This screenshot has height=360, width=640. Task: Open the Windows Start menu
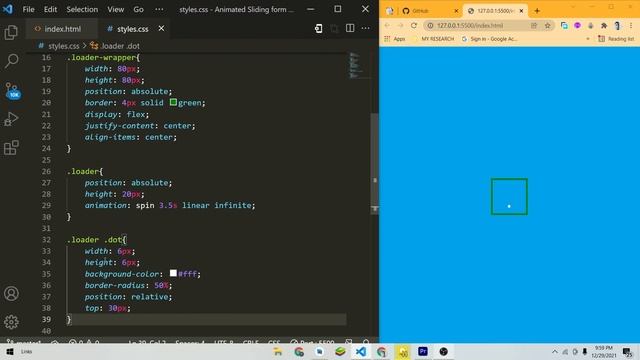pos(10,351)
